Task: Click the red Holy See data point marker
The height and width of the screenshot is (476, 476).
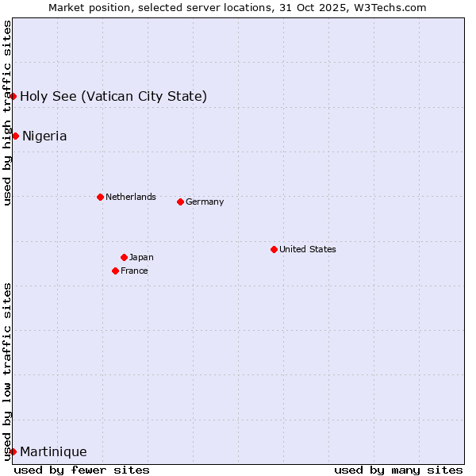Action: click(x=13, y=96)
